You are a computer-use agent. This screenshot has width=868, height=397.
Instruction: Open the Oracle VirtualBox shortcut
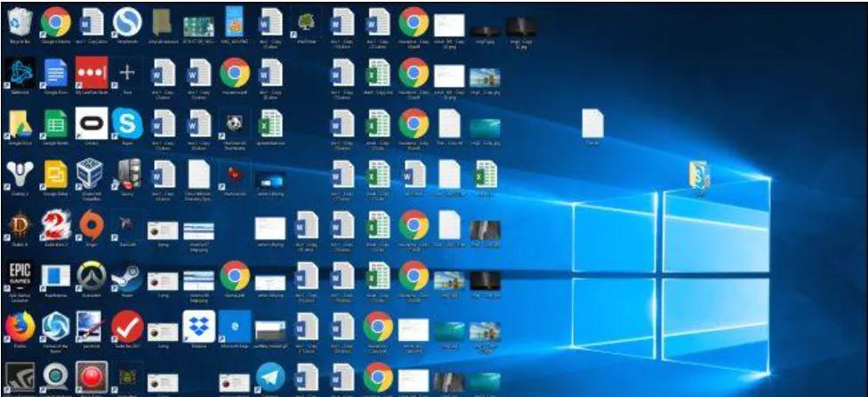[91, 174]
